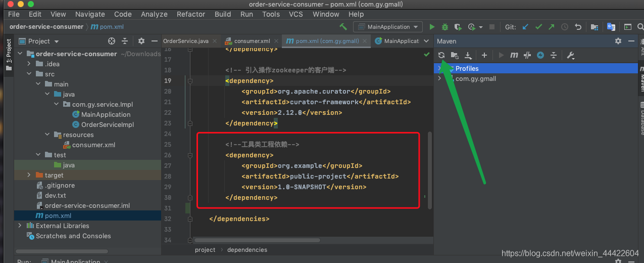This screenshot has height=263, width=644.
Task: Select dev.txt in project tree
Action: [x=56, y=195]
